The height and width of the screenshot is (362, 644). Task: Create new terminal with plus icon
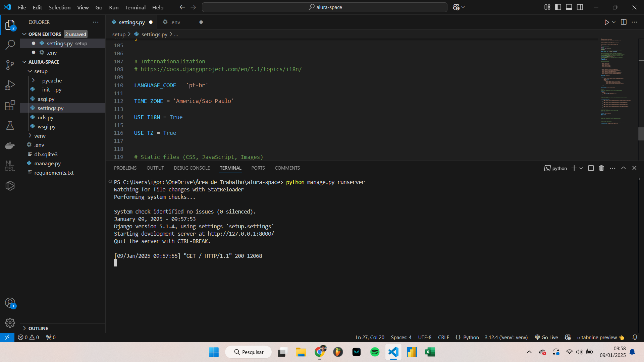574,168
